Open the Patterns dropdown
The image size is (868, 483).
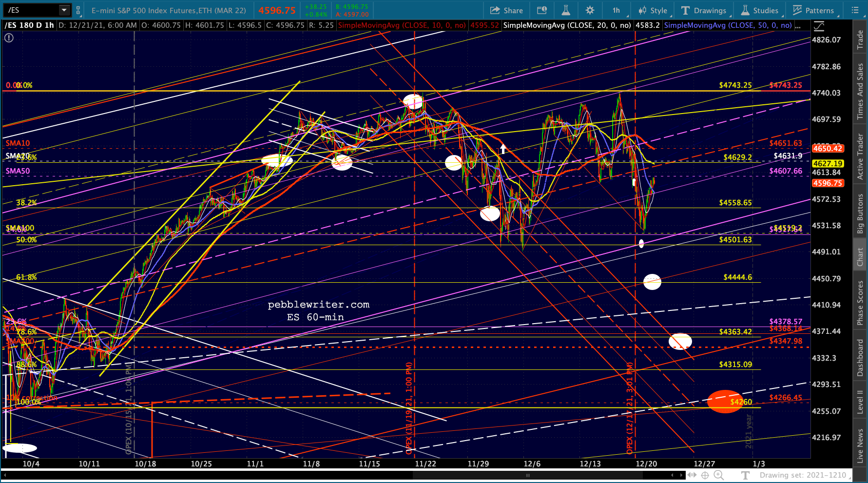tap(813, 10)
